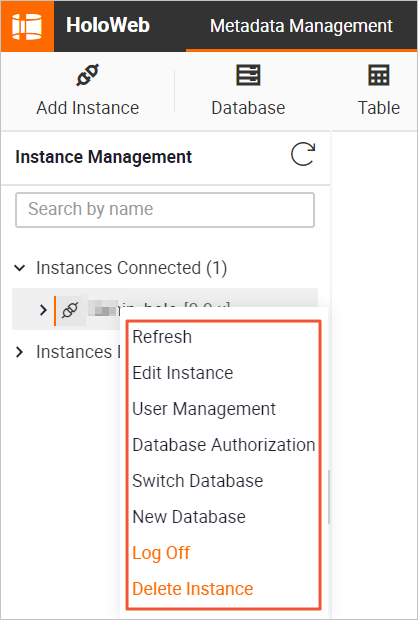Image resolution: width=418 pixels, height=620 pixels.
Task: Expand the second Instances group chevron
Action: pos(19,352)
